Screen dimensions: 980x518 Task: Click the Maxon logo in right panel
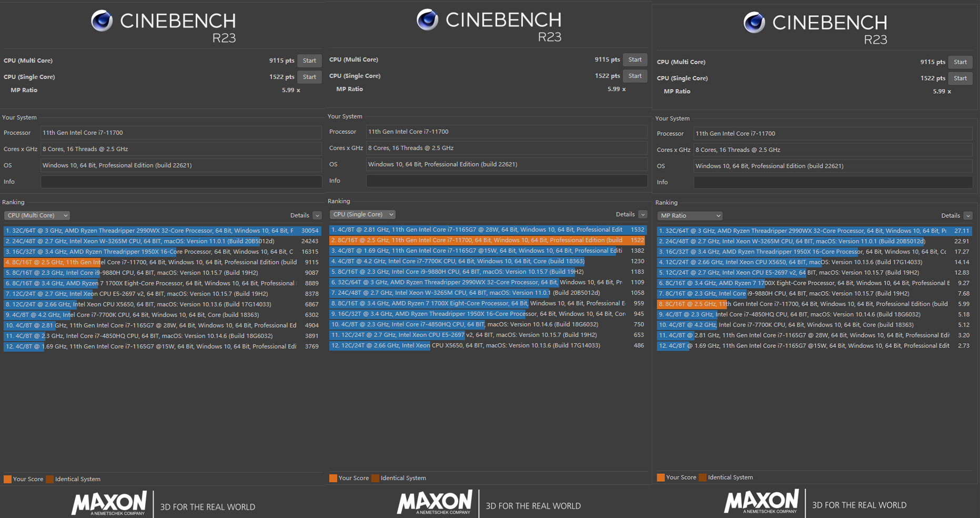pos(762,501)
